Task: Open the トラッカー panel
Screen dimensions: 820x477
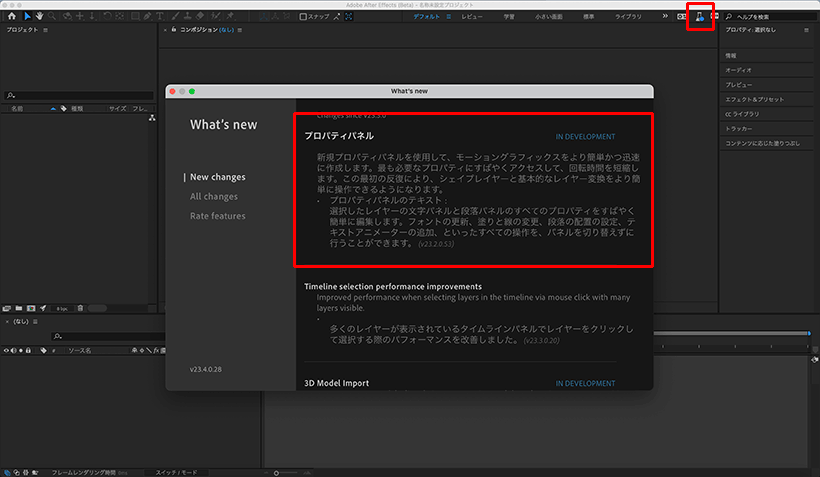Action: tap(738, 129)
